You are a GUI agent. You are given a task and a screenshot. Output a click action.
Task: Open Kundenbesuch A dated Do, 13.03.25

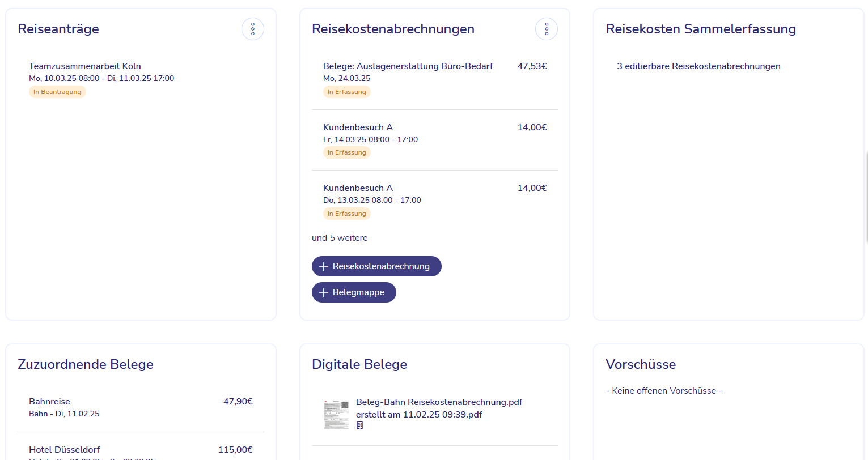(435, 201)
